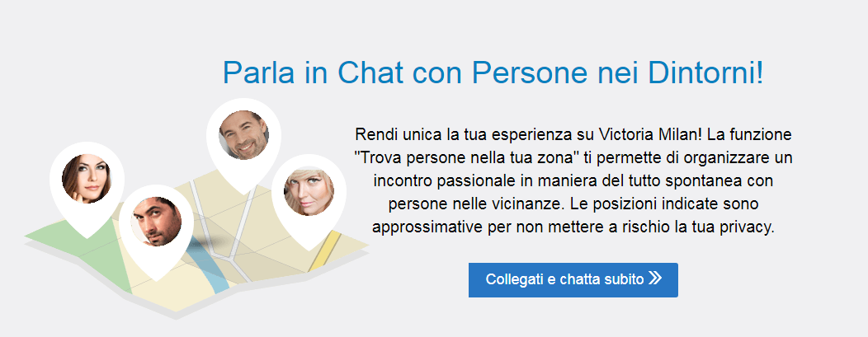
Task: Click the pointed tip of the blonde woman's pin
Action: pos(308,249)
